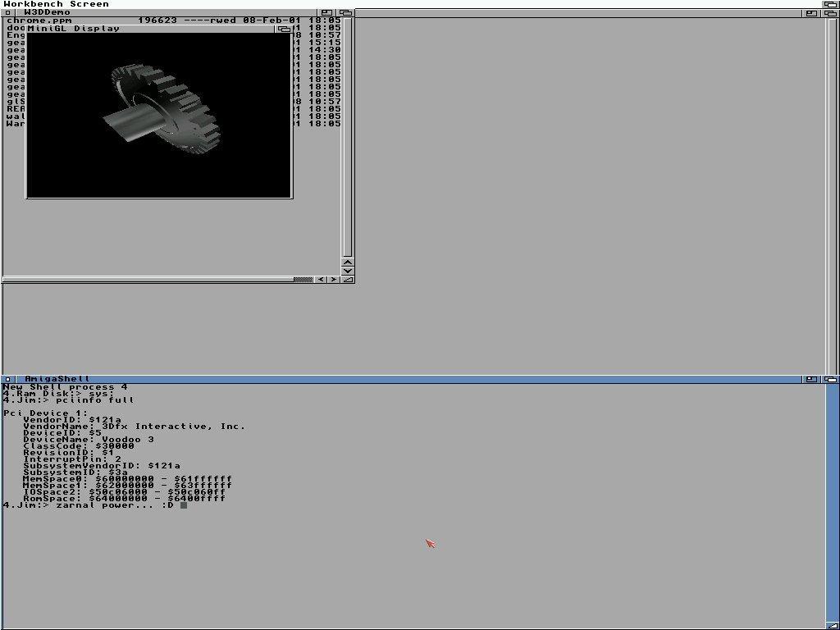Click the rotating gear render in MiniGL Display

point(162,108)
